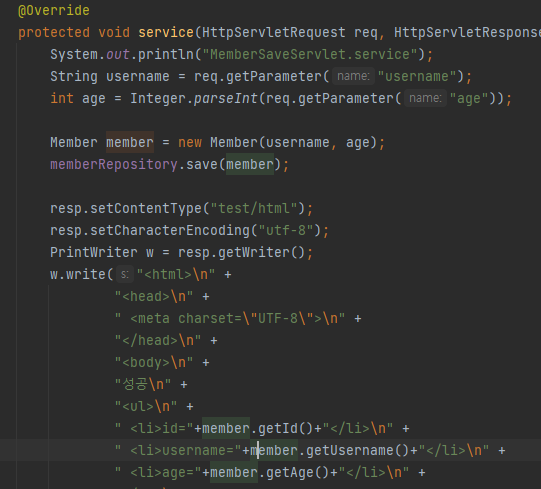This screenshot has width=541, height=489.
Task: Click the highlighted member variable declaration
Action: tap(130, 142)
